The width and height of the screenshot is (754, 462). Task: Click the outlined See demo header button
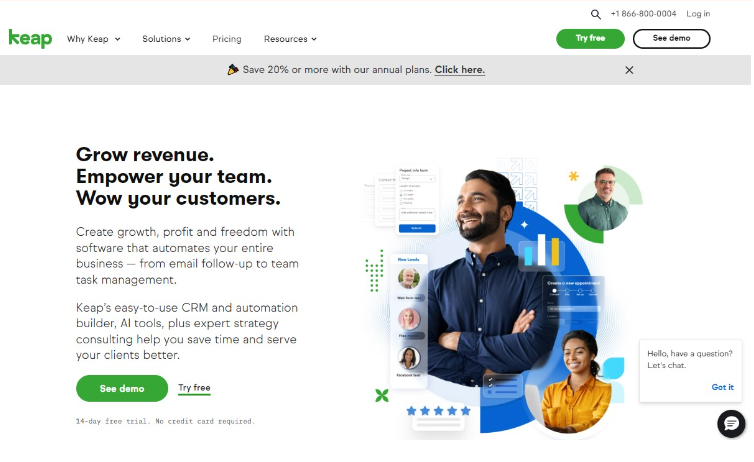[671, 38]
